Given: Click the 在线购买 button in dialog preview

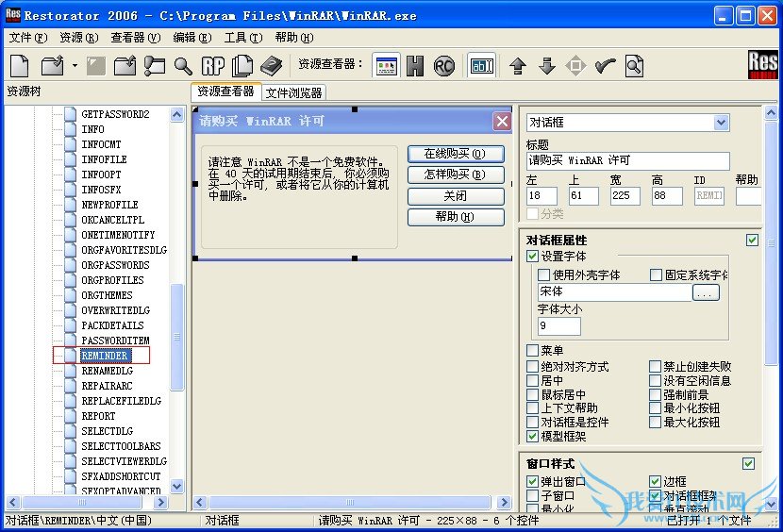Looking at the screenshot, I should (x=456, y=154).
